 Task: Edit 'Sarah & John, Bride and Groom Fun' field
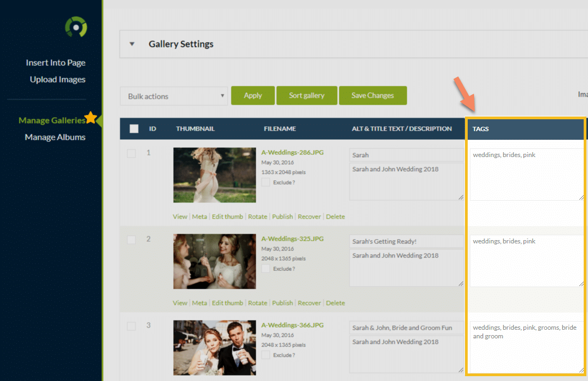[407, 328]
